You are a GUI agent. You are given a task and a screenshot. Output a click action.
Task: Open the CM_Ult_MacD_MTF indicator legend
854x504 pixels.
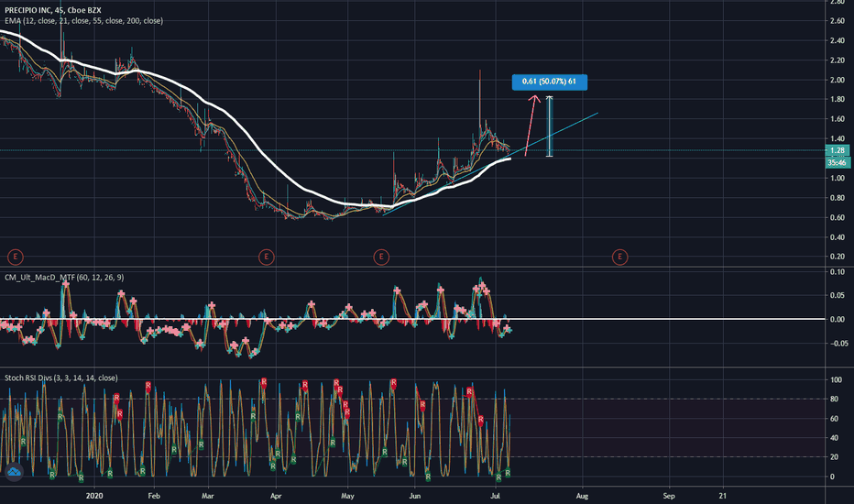click(x=64, y=278)
